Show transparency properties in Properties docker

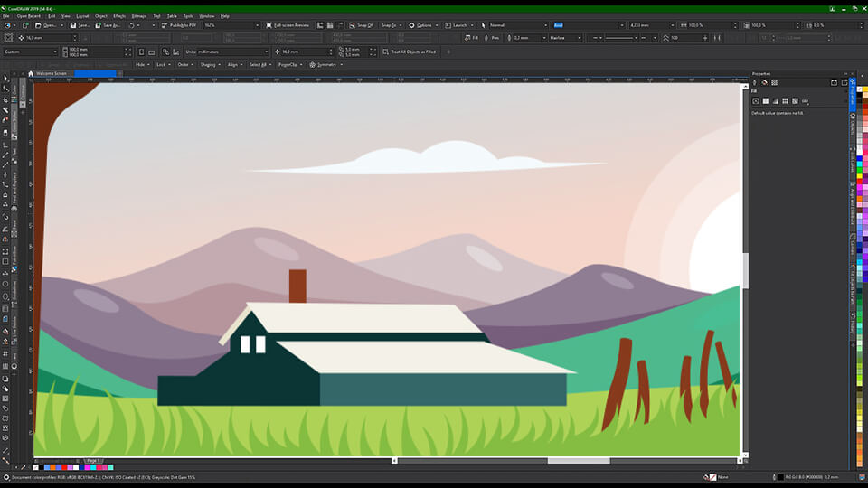pyautogui.click(x=775, y=82)
